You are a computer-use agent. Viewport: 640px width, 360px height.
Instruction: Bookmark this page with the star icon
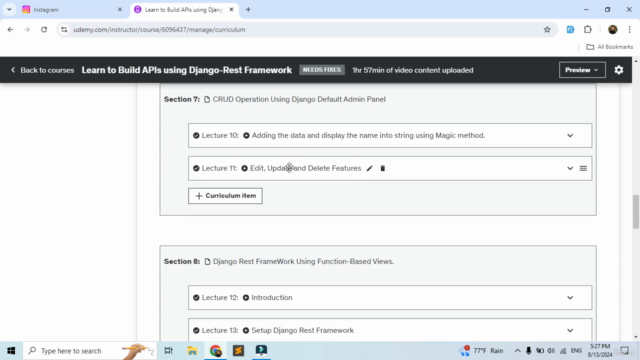(547, 29)
